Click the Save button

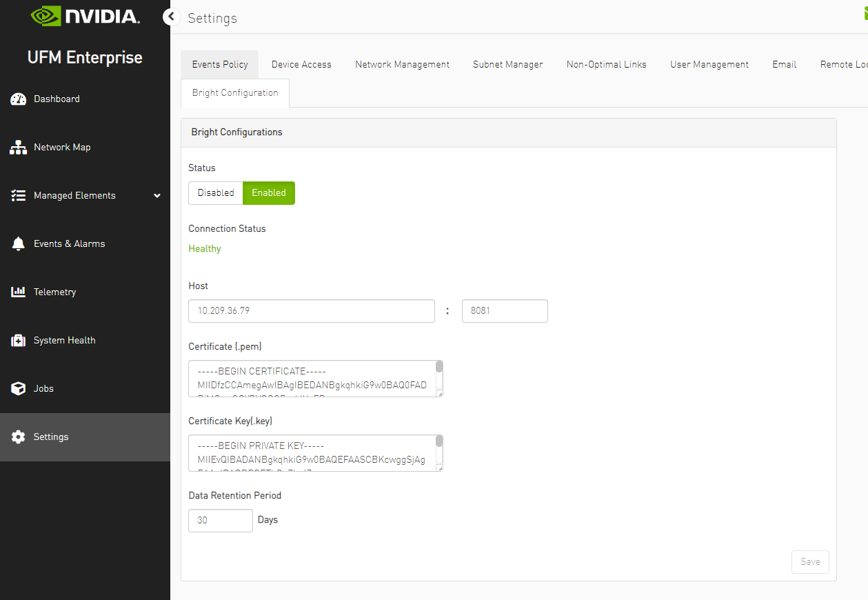point(809,561)
